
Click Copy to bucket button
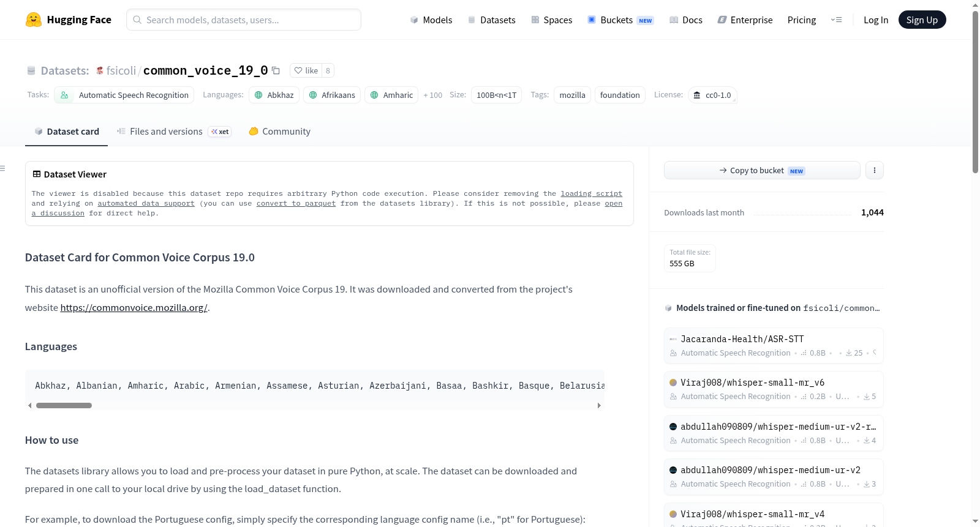click(762, 170)
